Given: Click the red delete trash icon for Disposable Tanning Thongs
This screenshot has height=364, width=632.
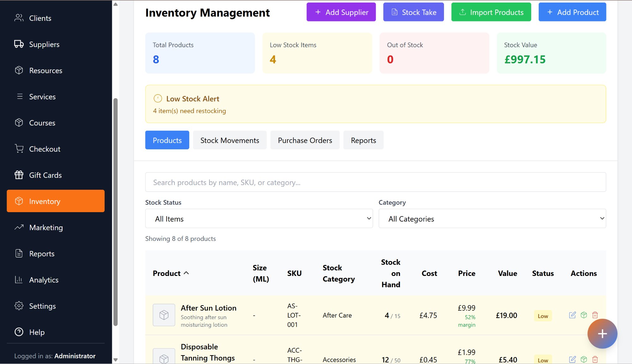Looking at the screenshot, I should [x=595, y=359].
